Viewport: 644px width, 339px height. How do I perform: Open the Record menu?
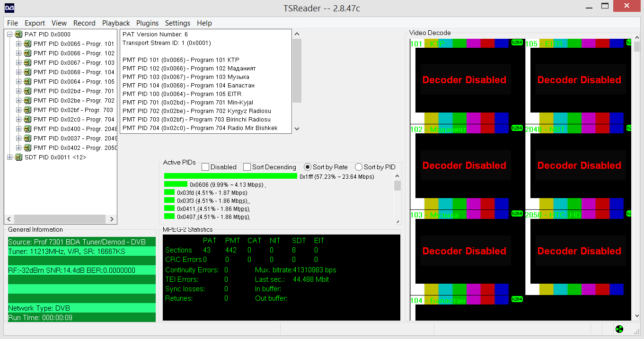pos(84,23)
